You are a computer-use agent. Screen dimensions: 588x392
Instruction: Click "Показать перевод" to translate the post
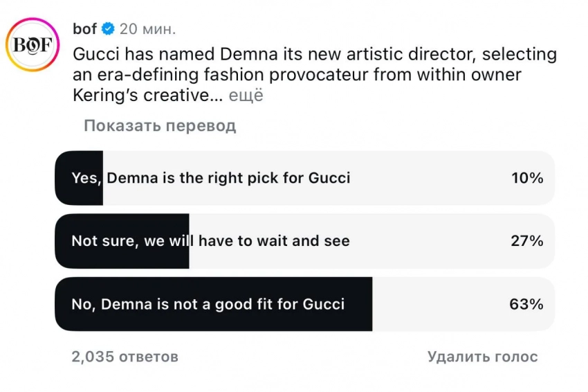[160, 125]
